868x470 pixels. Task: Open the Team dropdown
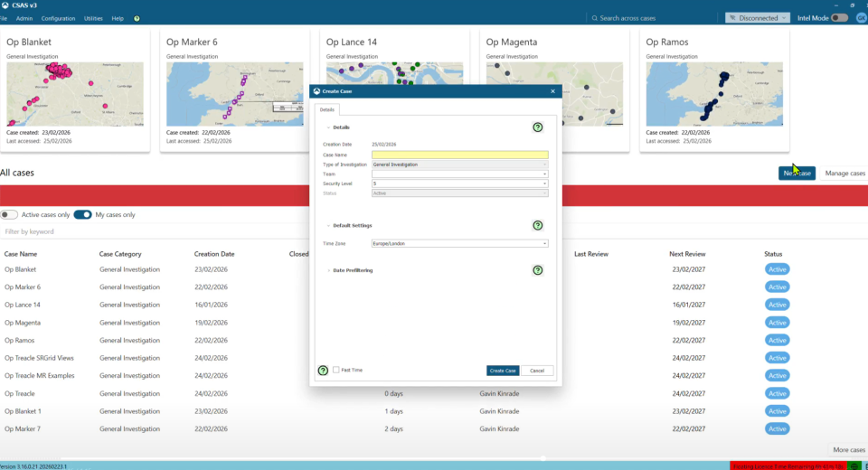tap(459, 174)
